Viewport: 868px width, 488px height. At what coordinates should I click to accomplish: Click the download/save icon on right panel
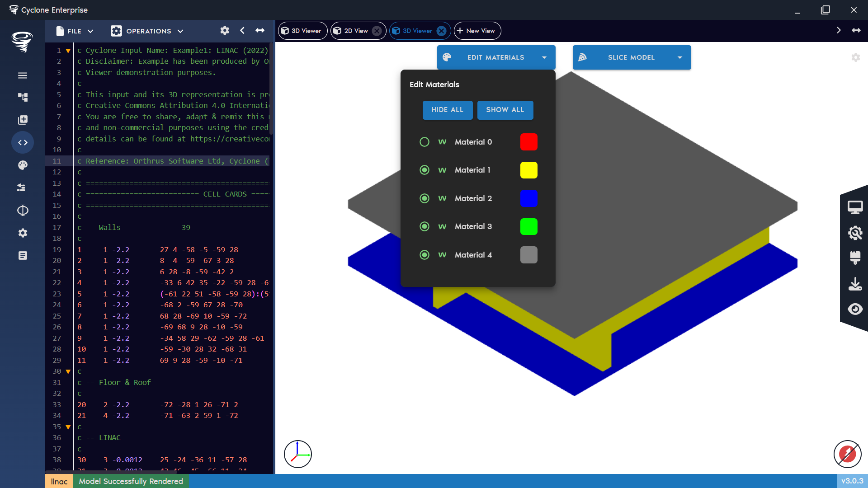[855, 284]
